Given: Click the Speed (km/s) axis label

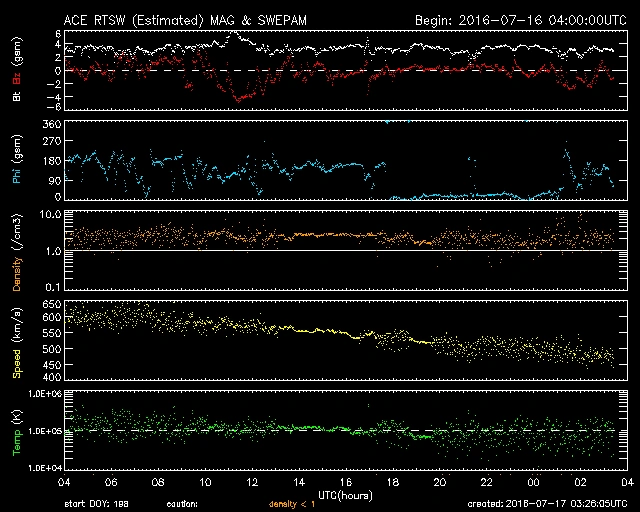Looking at the screenshot, I should coord(17,341).
